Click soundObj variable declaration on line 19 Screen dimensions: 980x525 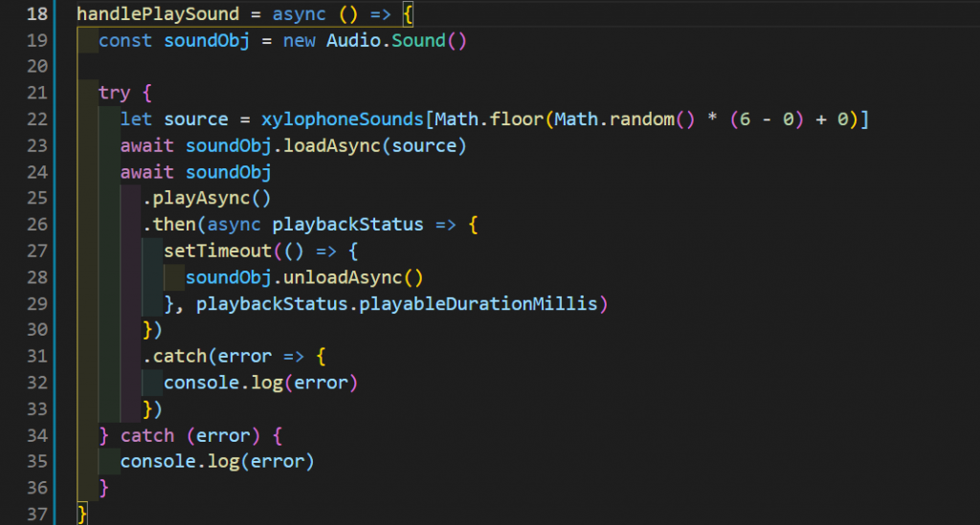(x=207, y=41)
